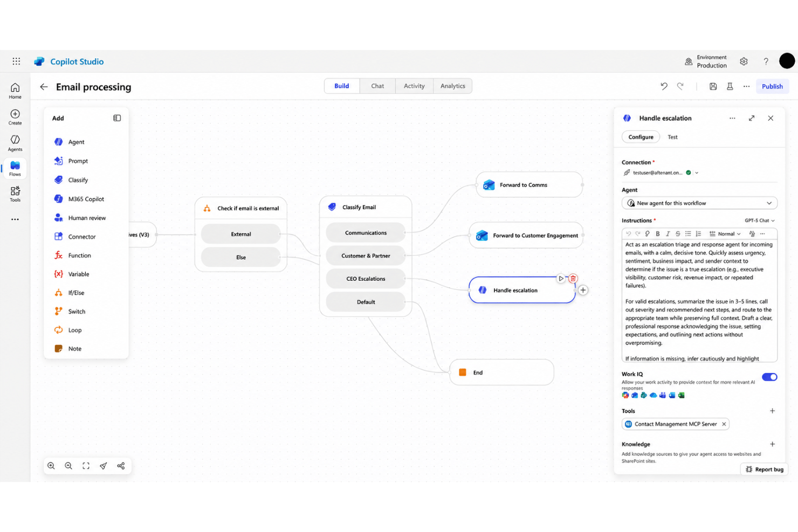Select the CEO Escalations classify branch
Image resolution: width=798 pixels, height=532 pixels.
[366, 279]
